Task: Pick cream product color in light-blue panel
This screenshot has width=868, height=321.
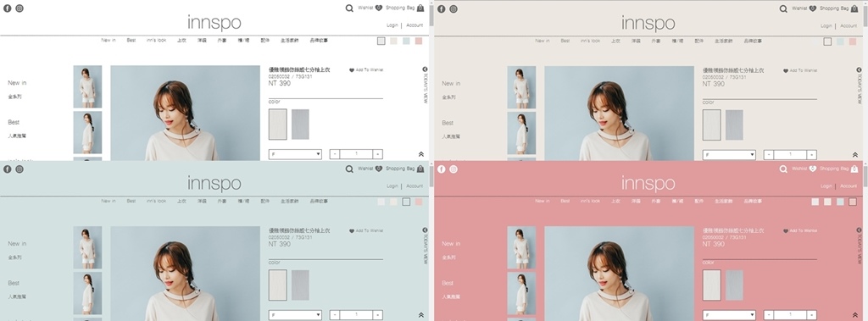Action: pos(278,285)
